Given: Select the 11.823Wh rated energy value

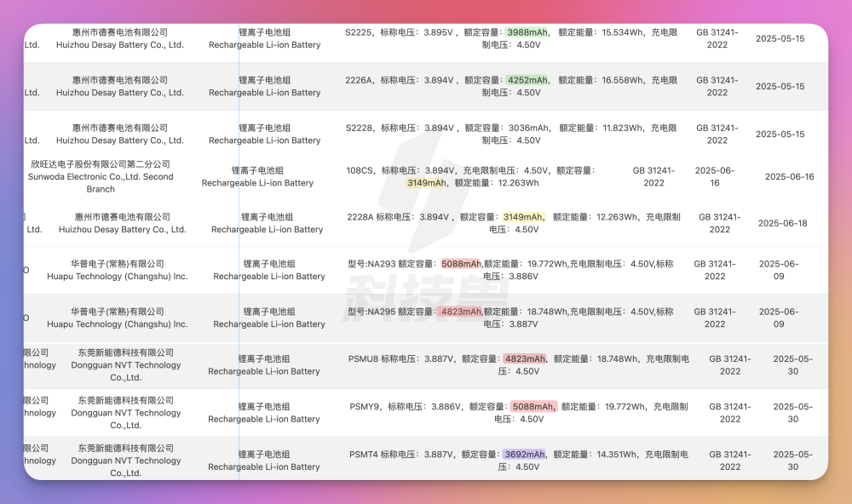Looking at the screenshot, I should coord(623,129).
